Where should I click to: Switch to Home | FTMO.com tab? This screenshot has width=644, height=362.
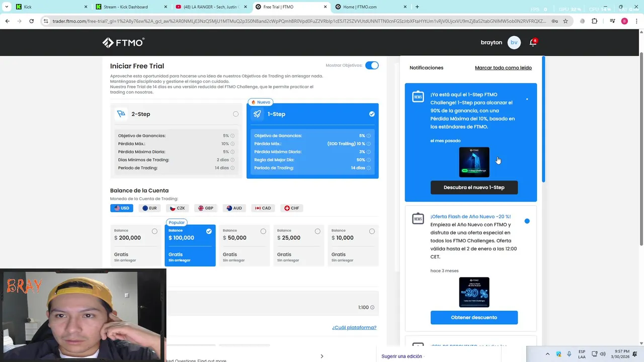click(x=371, y=7)
